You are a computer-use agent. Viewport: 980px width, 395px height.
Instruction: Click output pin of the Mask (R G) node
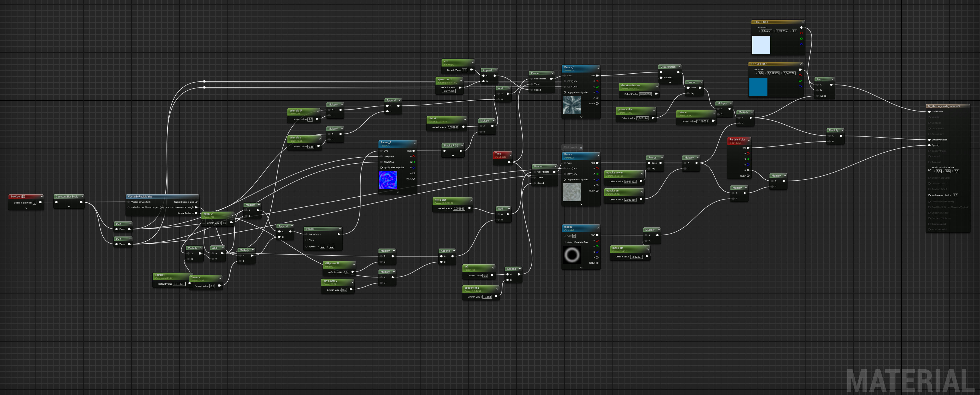[x=461, y=151]
